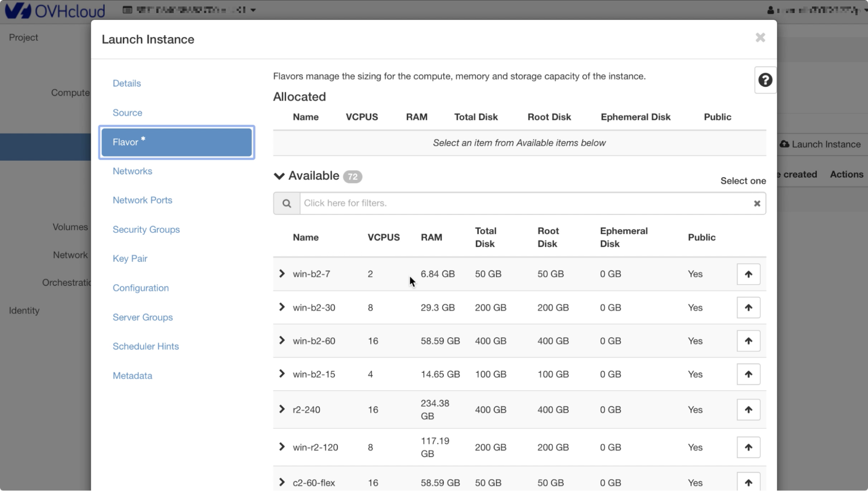Add win-r2-120 flavor with arrow button
Screen dimensions: 868x491
point(748,448)
